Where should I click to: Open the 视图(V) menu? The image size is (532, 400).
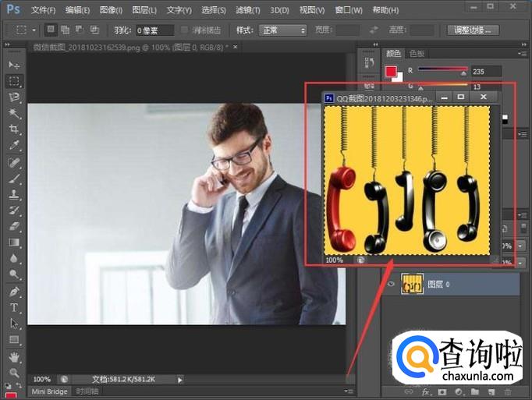click(x=312, y=10)
